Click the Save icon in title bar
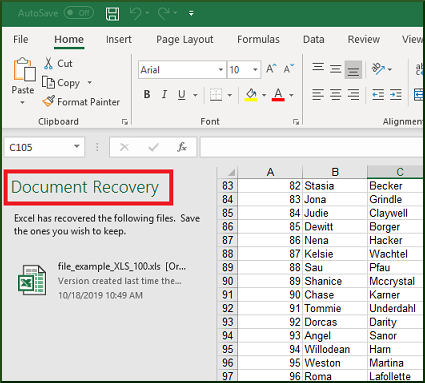 point(112,14)
